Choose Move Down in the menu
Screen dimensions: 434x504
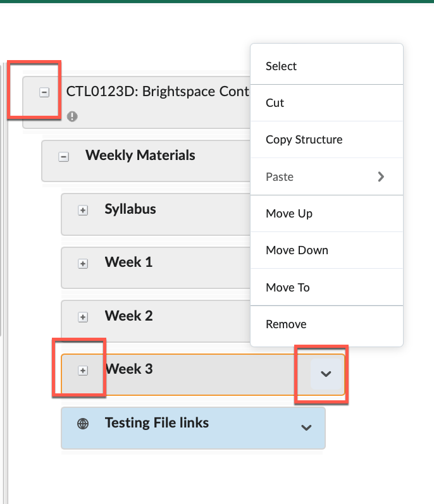click(x=297, y=250)
